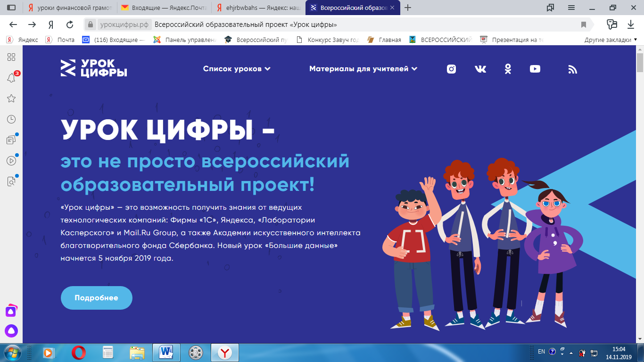Expand Список уроков dropdown menu

click(x=237, y=69)
